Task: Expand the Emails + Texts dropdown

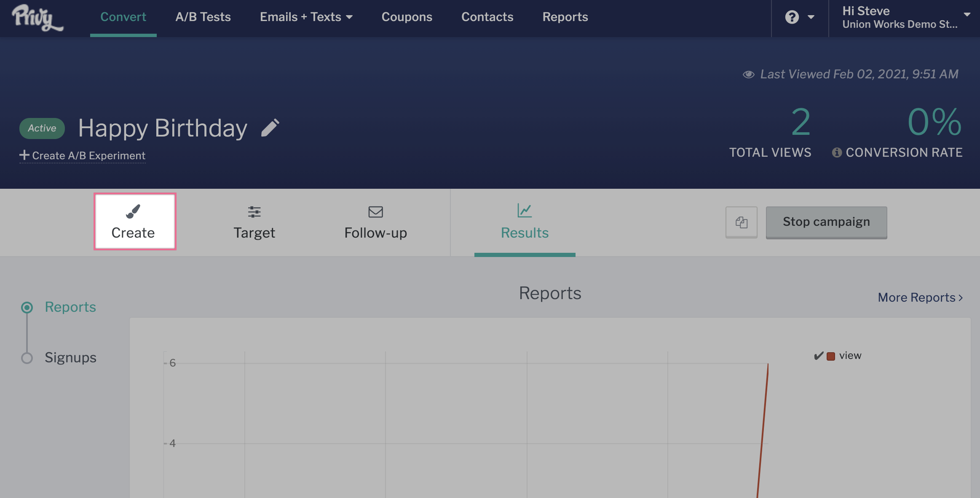Action: coord(306,17)
